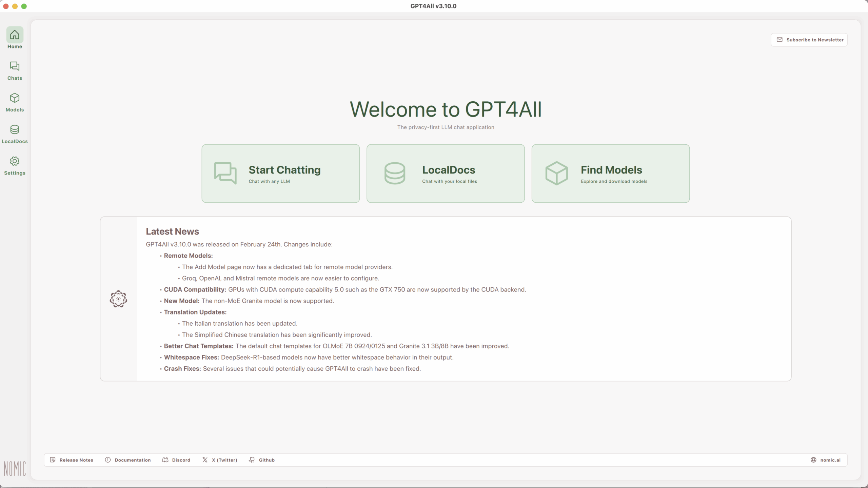Open the Models cube icon in sidebar
Image resolution: width=868 pixels, height=488 pixels.
[15, 98]
